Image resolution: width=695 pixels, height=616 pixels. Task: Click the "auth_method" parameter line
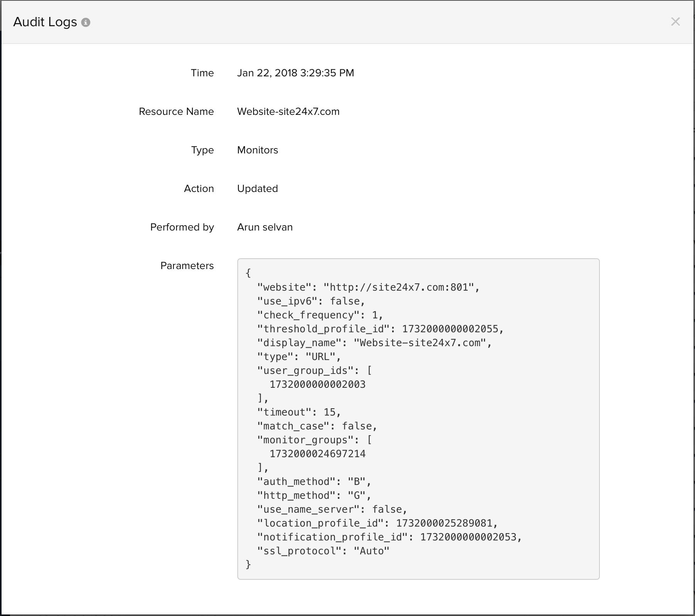click(314, 481)
